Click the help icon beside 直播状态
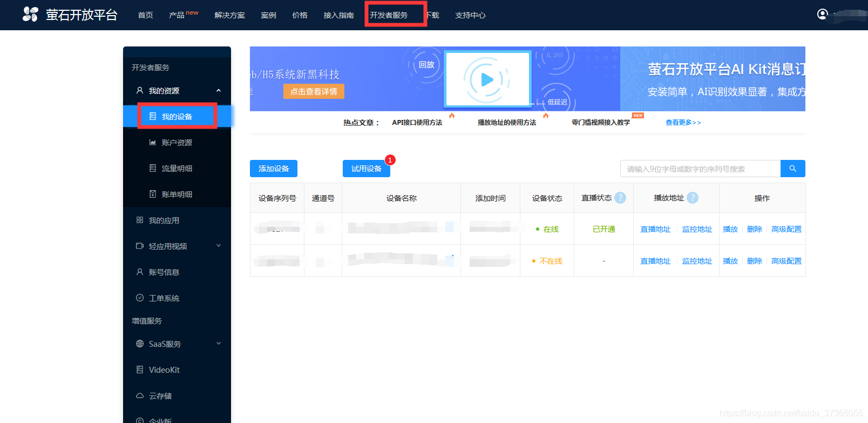 click(x=620, y=198)
